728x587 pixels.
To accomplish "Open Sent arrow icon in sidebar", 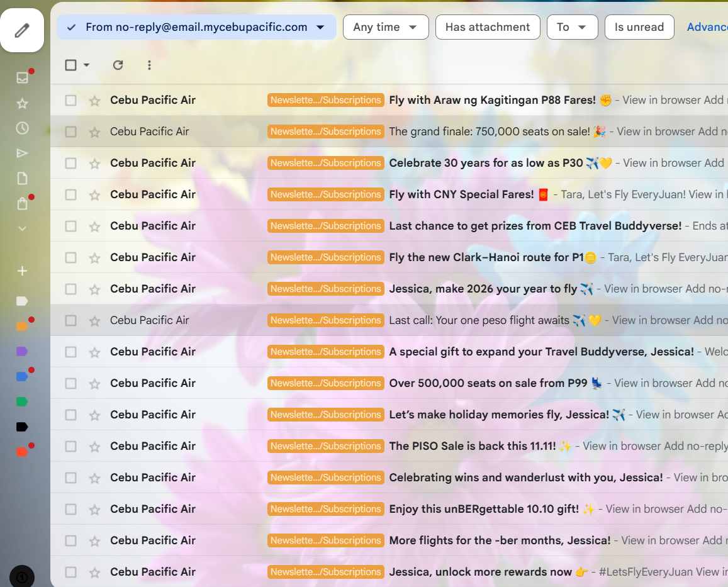I will 22,154.
